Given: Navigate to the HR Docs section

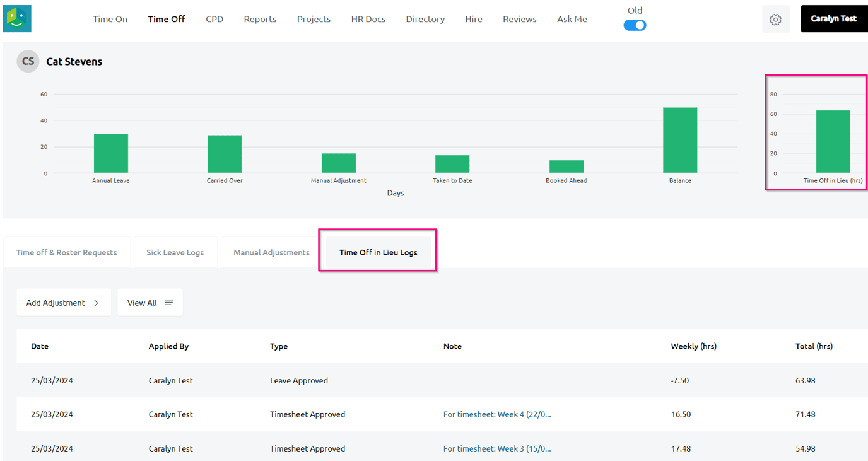Looking at the screenshot, I should 368,19.
